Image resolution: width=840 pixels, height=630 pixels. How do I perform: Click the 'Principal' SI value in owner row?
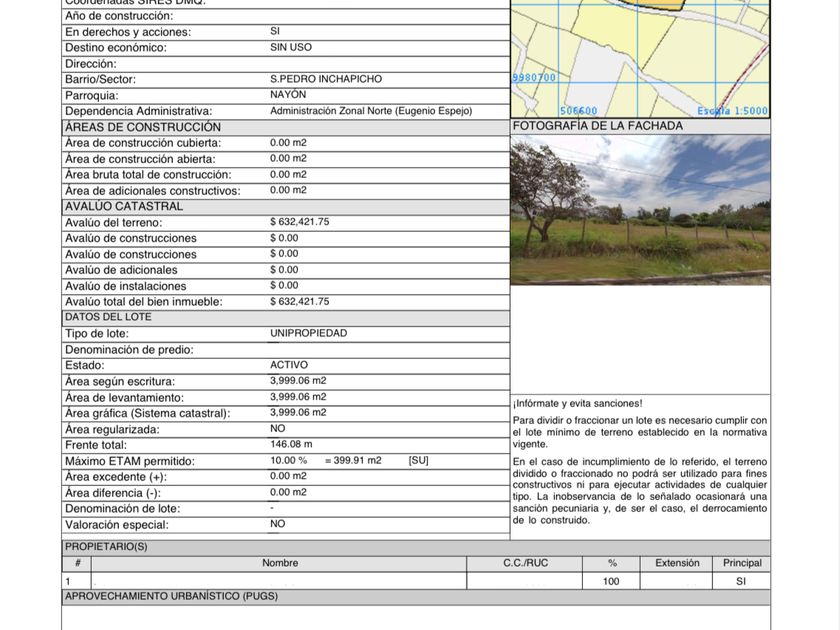pyautogui.click(x=741, y=581)
